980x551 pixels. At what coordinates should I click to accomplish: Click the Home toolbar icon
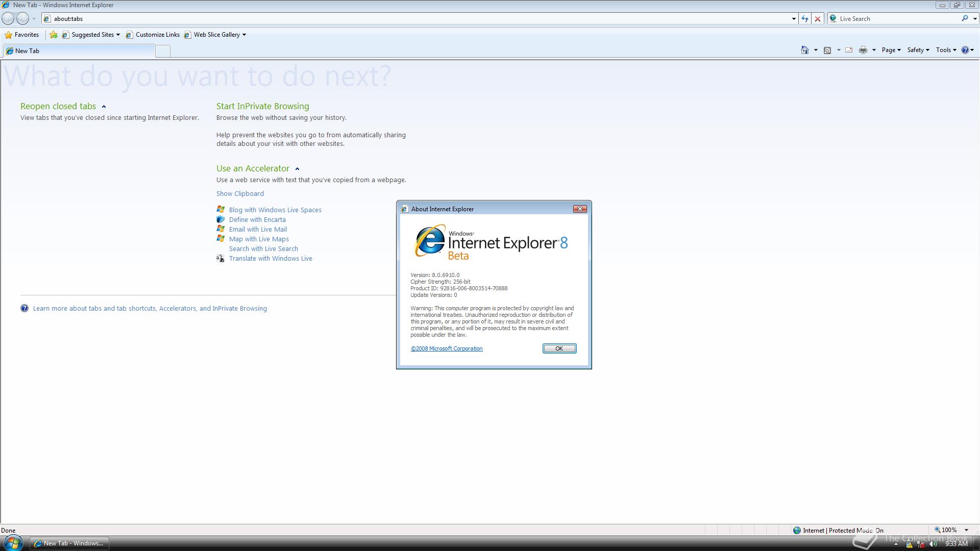[x=805, y=50]
